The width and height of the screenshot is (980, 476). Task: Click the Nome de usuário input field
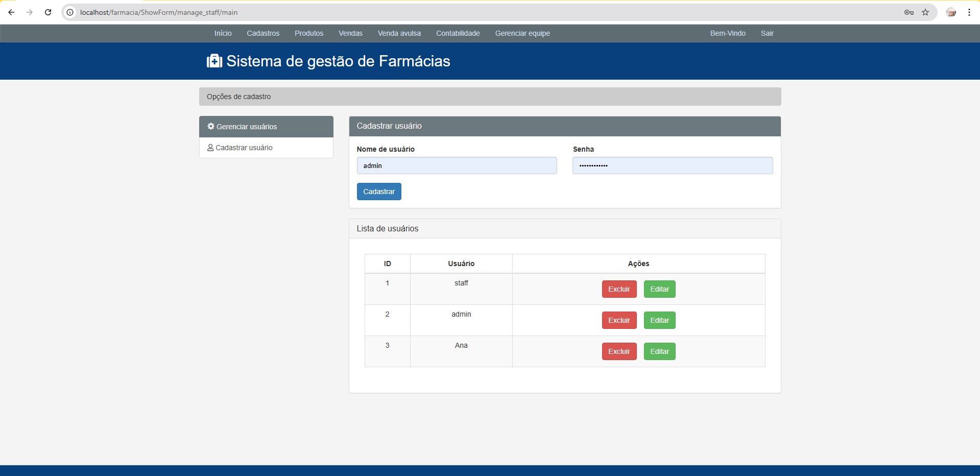[x=457, y=165]
